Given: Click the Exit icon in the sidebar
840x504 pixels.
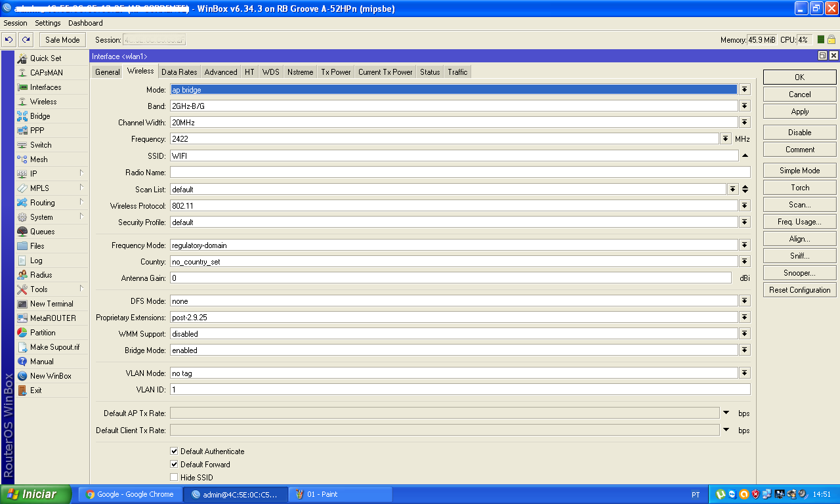Looking at the screenshot, I should 23,390.
